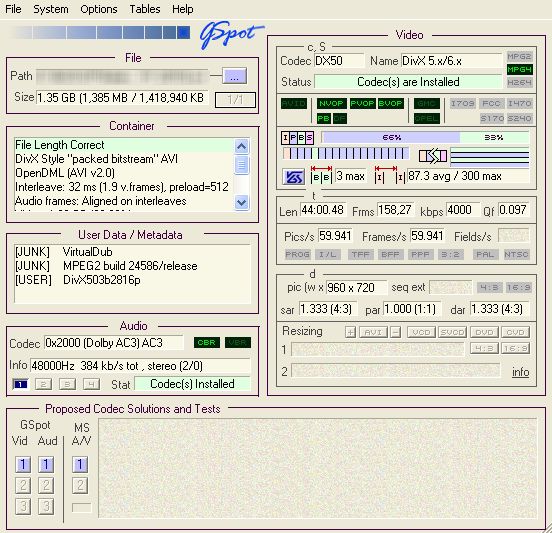Click the Resizing plus button

[x=350, y=332]
